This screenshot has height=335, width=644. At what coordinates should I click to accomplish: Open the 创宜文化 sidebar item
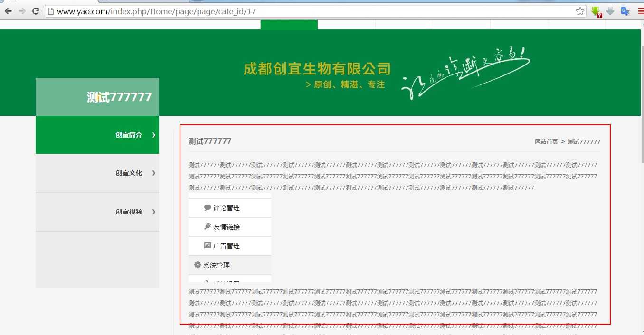97,173
